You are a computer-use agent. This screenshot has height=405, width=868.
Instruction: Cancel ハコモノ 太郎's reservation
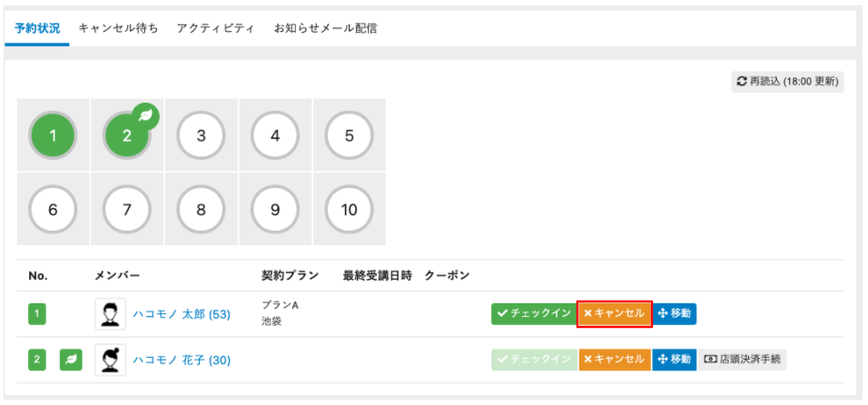coord(614,313)
